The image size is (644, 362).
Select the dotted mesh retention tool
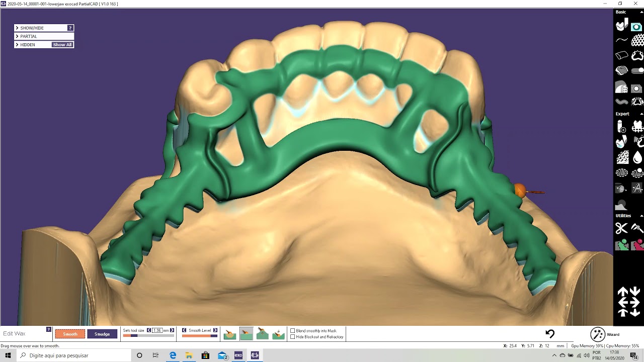pos(637,40)
